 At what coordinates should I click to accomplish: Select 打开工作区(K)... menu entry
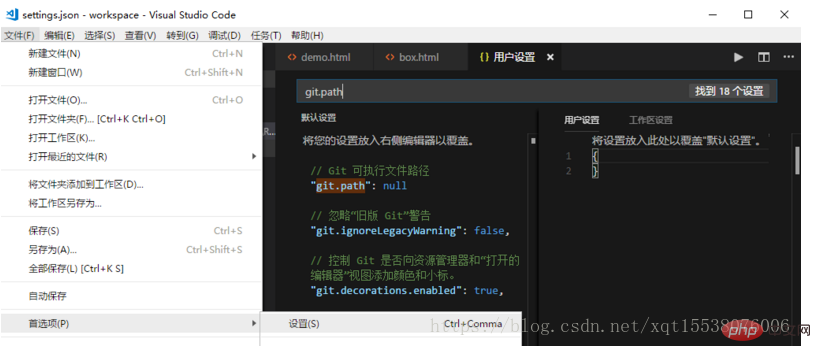pos(131,138)
